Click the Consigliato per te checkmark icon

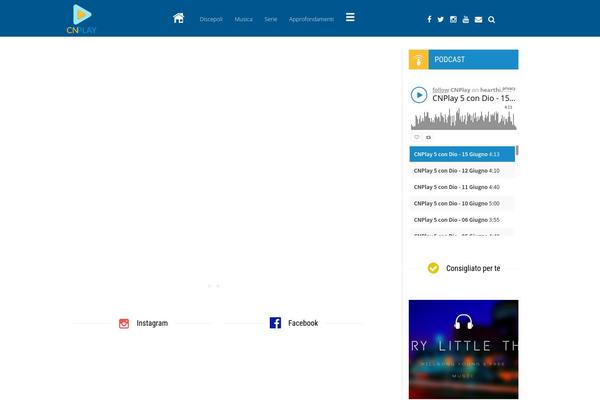pyautogui.click(x=433, y=268)
